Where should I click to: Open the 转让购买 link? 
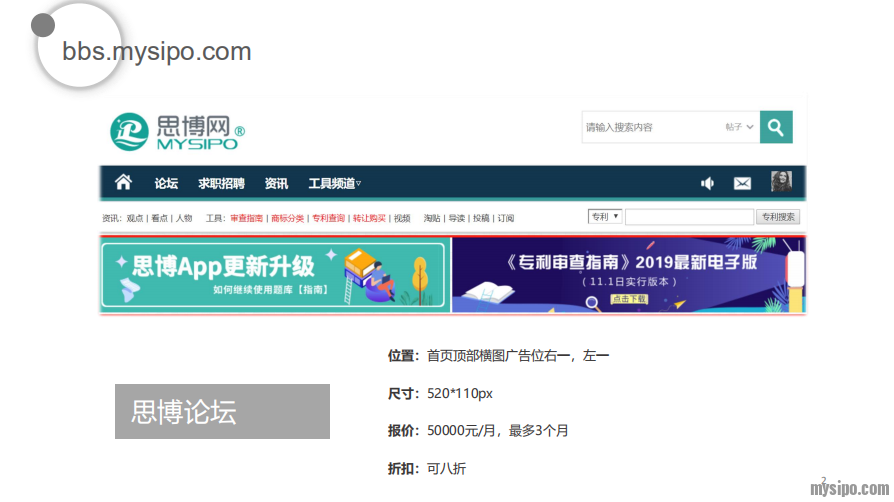coord(369,218)
